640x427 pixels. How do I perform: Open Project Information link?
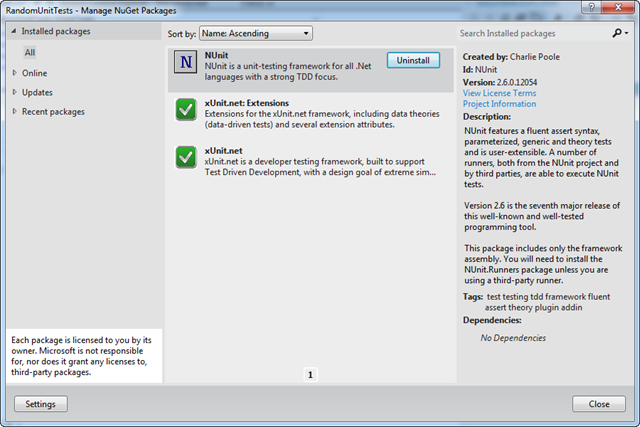(x=499, y=104)
